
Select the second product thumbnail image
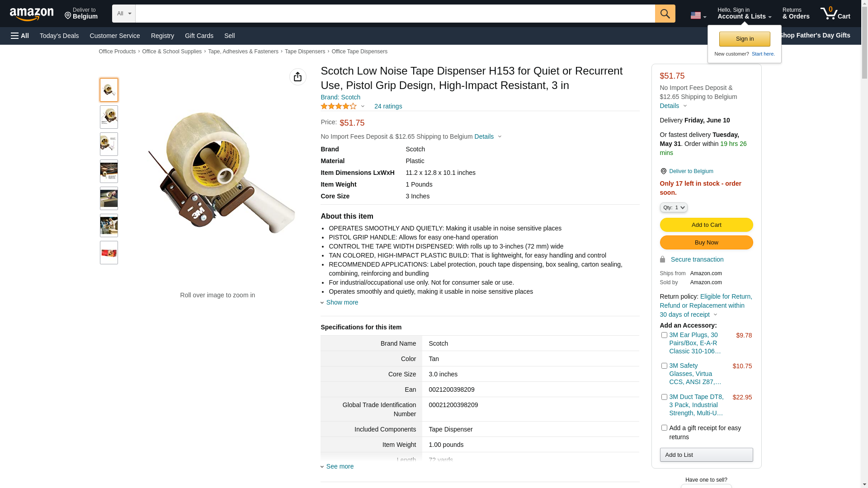click(109, 117)
